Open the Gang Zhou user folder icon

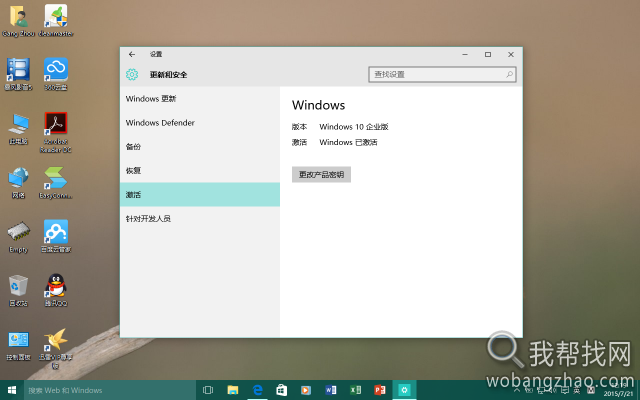[x=18, y=21]
